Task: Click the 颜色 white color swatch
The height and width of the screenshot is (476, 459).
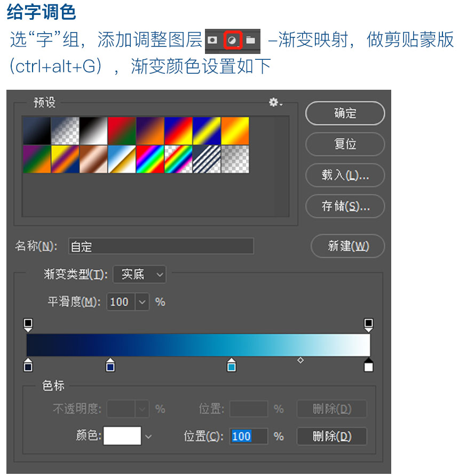Action: tap(122, 436)
